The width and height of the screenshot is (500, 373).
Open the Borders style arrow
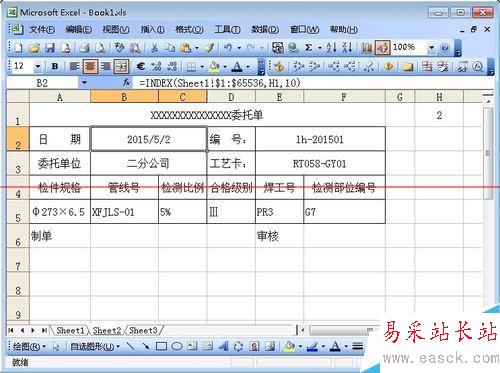point(202,67)
